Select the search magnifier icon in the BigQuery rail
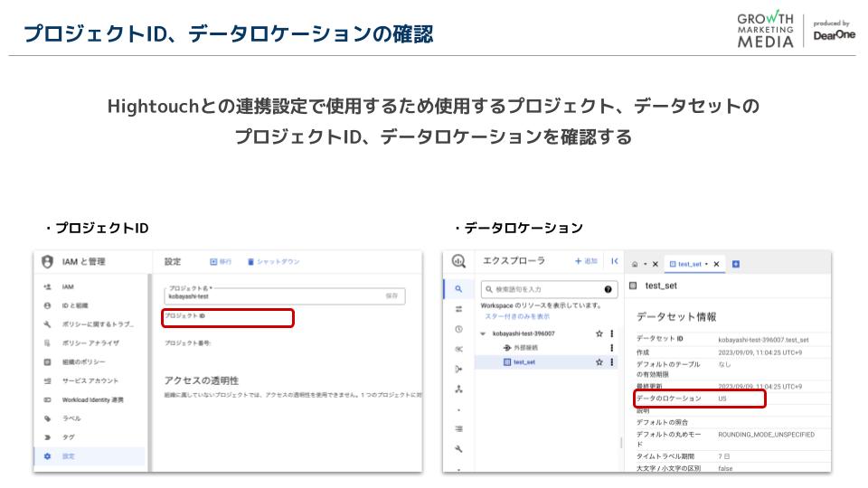868x488 pixels. (x=458, y=289)
